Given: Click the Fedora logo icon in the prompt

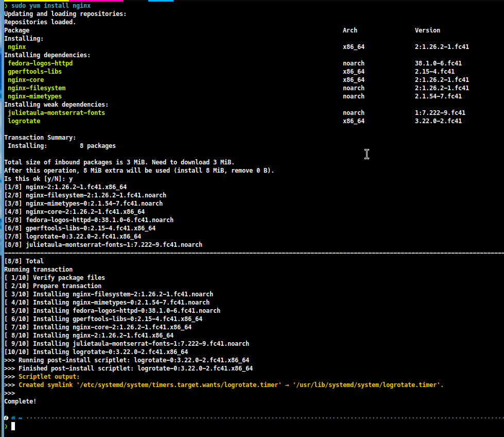Looking at the screenshot, I should click(x=6, y=418).
